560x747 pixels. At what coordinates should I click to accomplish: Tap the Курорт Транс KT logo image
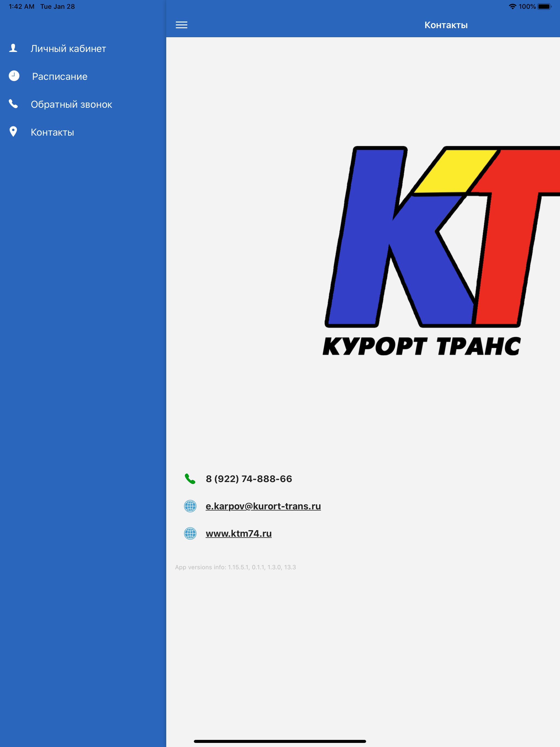tap(441, 251)
